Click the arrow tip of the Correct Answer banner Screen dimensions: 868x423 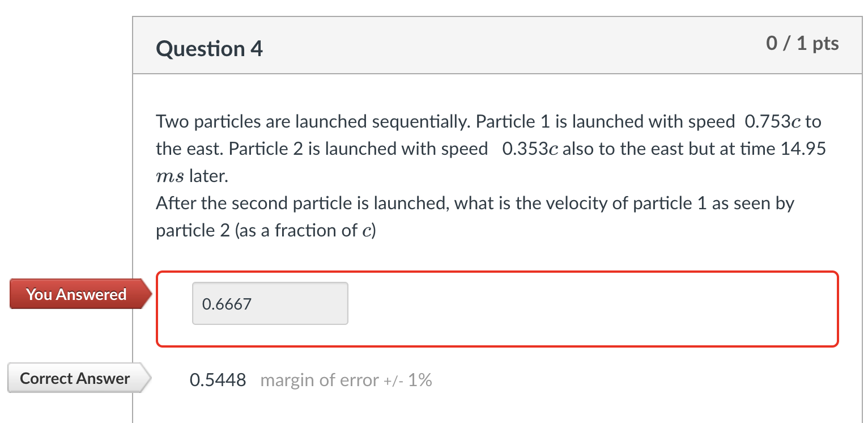[148, 378]
